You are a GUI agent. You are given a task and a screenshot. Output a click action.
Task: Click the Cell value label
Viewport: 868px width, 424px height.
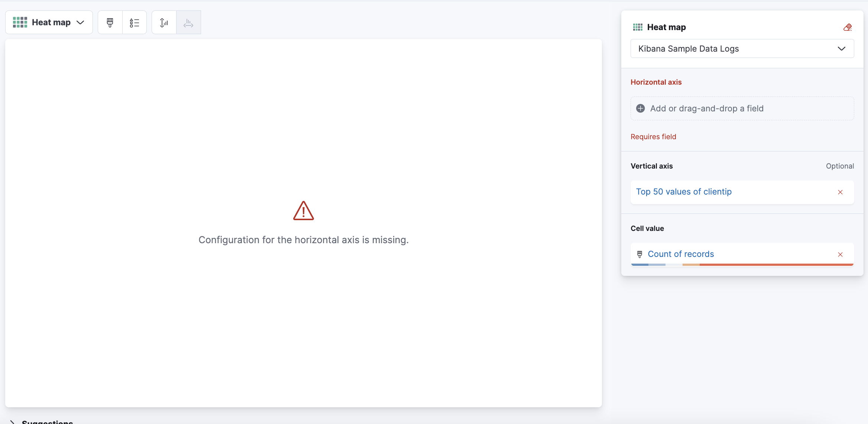click(x=647, y=228)
